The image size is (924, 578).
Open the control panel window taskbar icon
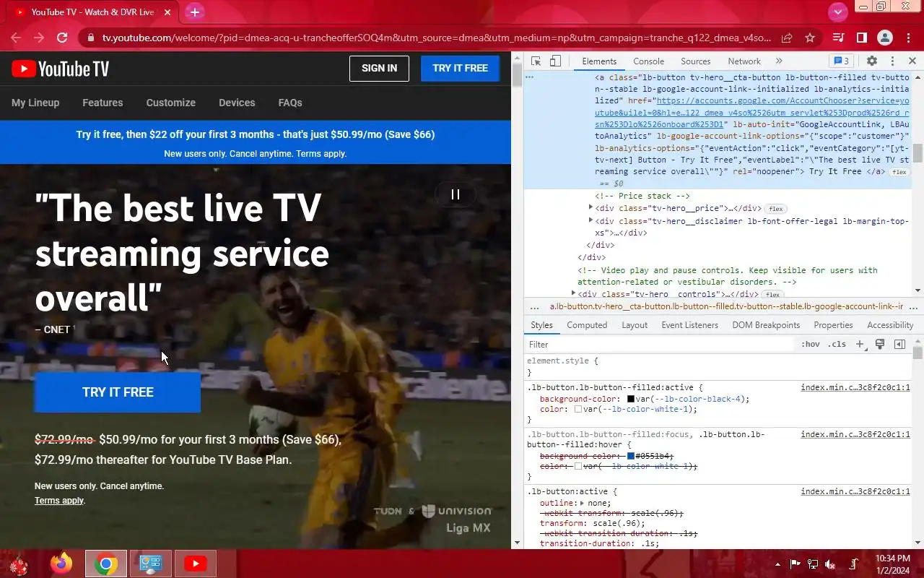[150, 564]
